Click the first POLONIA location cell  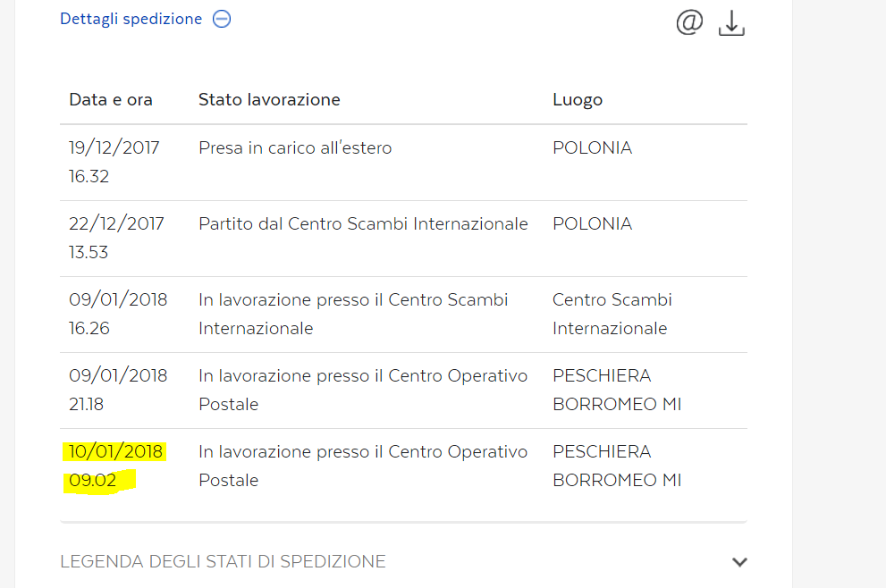coord(592,148)
